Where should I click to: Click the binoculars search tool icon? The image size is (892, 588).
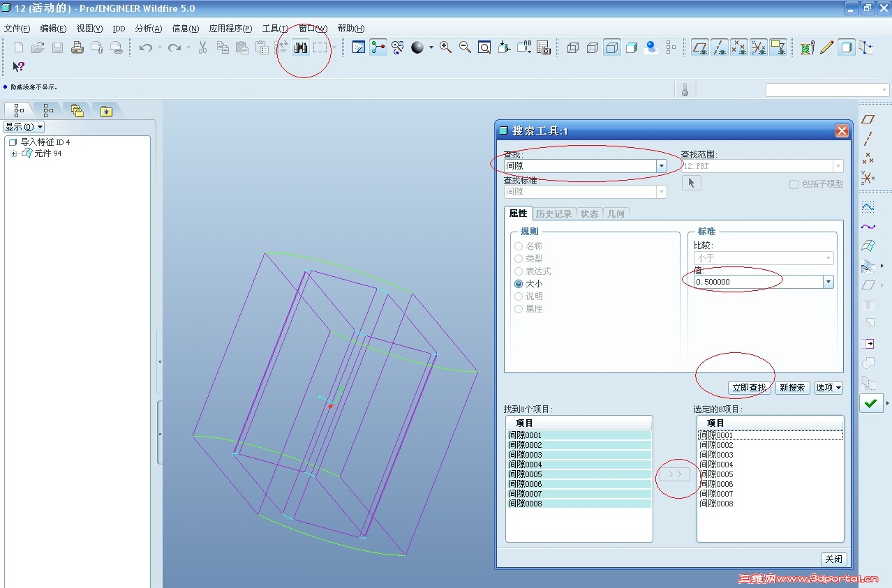coord(301,47)
